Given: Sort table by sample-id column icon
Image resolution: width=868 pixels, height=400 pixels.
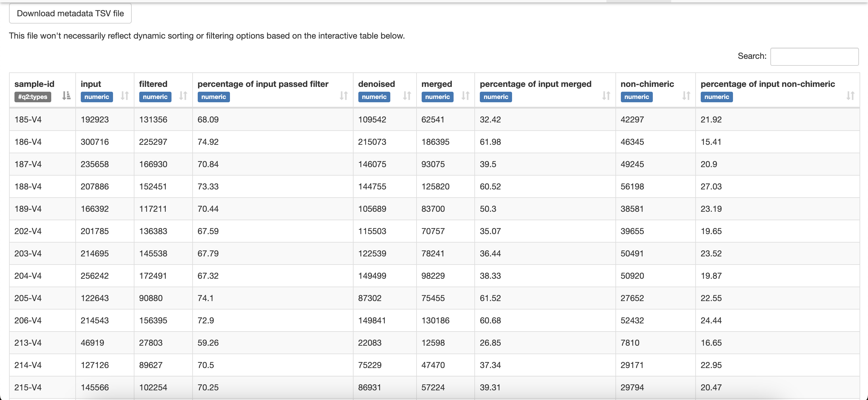Looking at the screenshot, I should point(66,96).
